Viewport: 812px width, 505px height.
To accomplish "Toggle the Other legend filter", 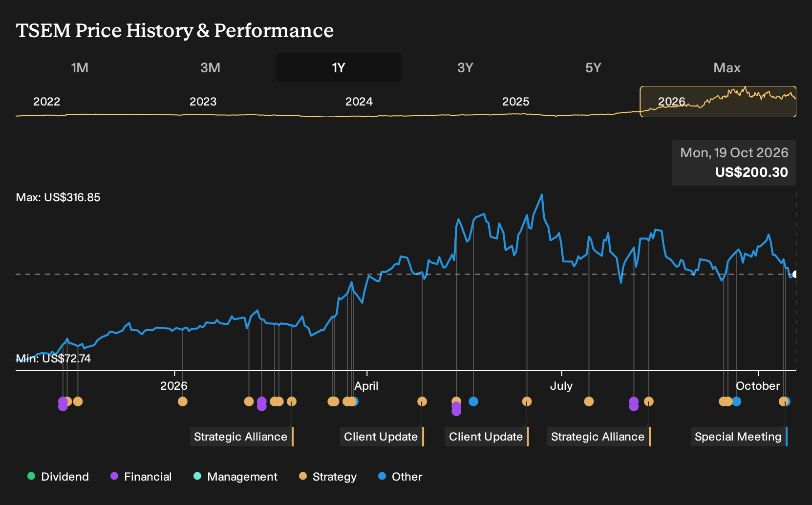I will click(x=400, y=476).
